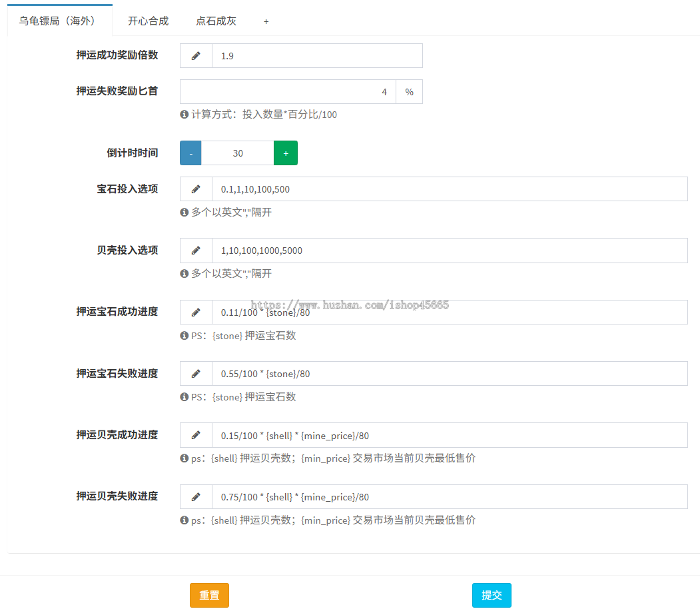Click the 押运失败奖励匕首 label
This screenshot has height=609, width=700.
[x=117, y=91]
